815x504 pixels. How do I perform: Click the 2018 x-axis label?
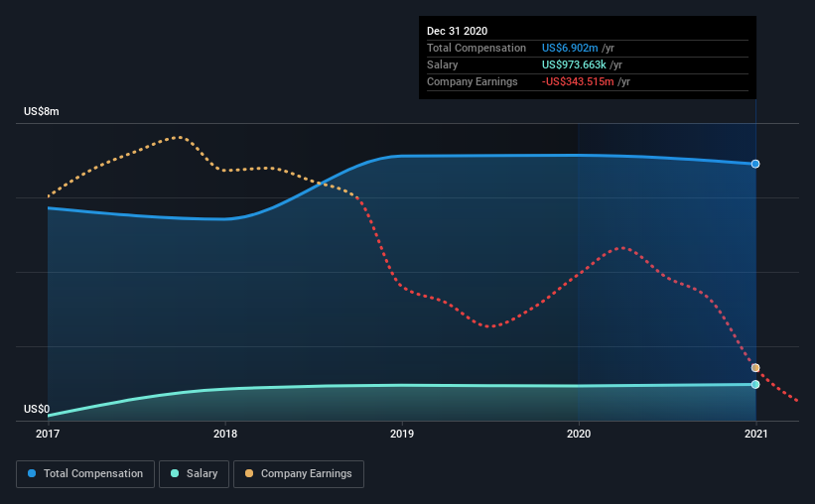click(x=225, y=434)
